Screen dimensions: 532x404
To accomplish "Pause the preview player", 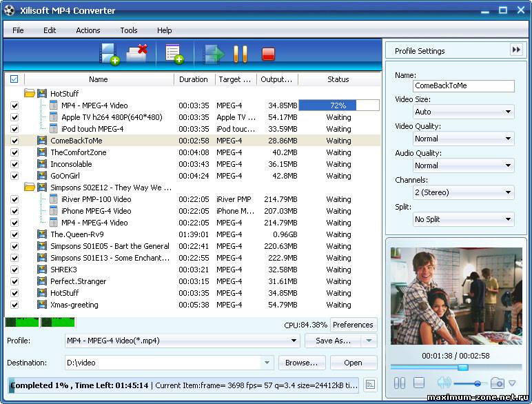I will pyautogui.click(x=399, y=383).
